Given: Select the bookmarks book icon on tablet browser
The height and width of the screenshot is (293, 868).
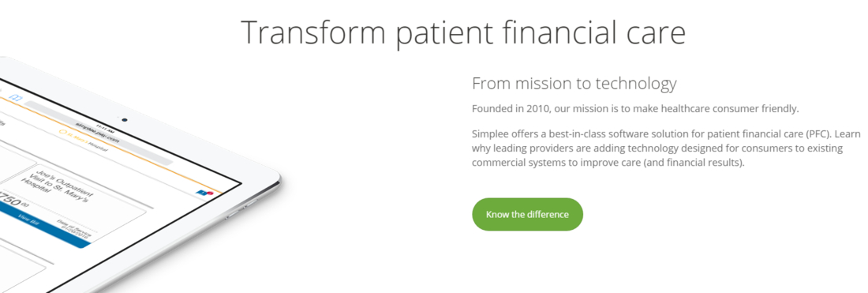Looking at the screenshot, I should point(17,98).
